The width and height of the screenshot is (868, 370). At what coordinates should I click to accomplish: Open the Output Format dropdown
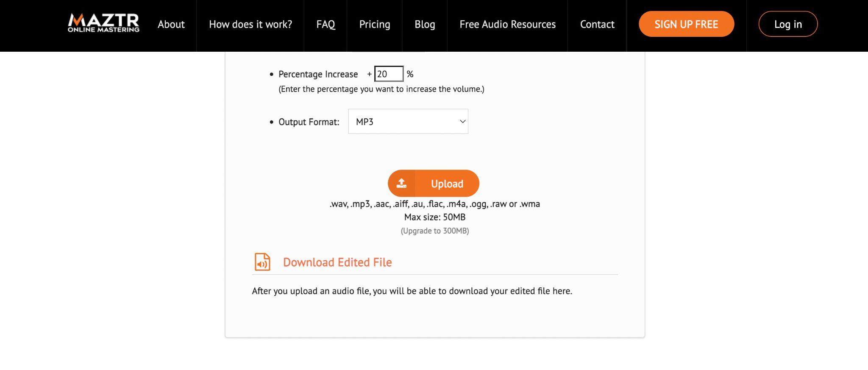coord(408,122)
